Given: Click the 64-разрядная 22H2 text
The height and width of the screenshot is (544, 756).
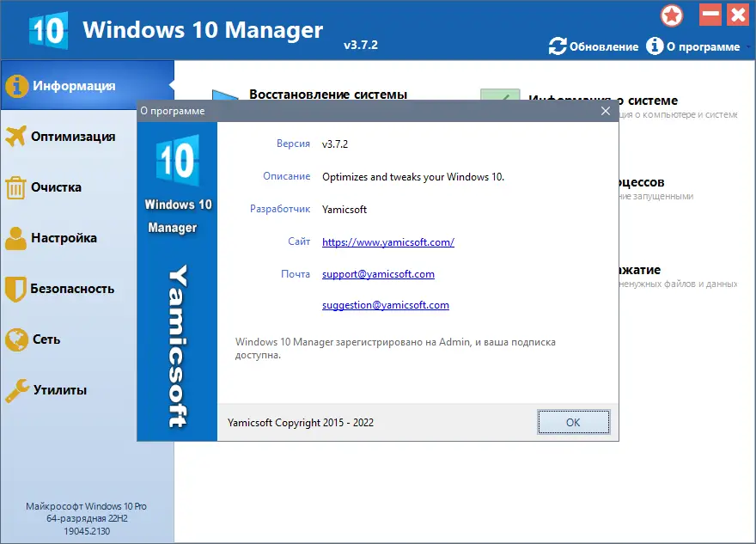Looking at the screenshot, I should tap(87, 518).
